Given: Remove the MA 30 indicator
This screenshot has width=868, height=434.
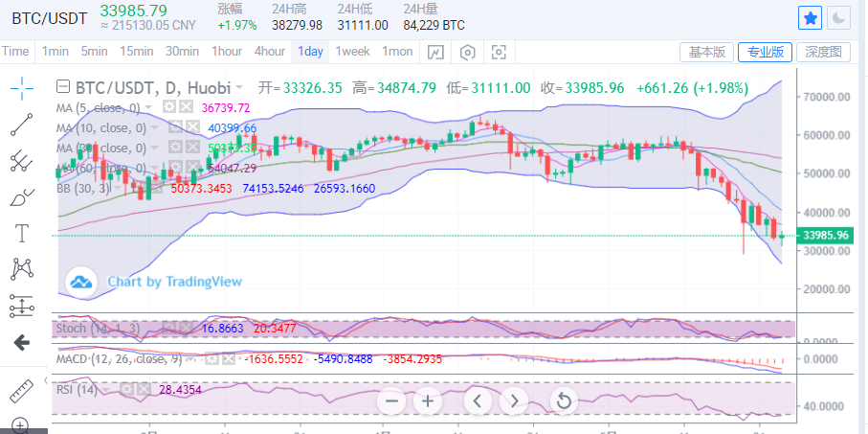Looking at the screenshot, I should tap(192, 148).
